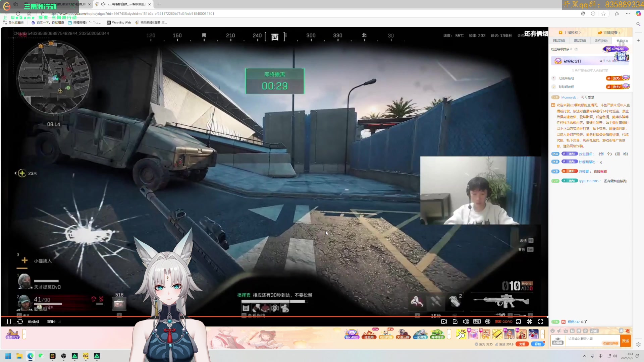Open Microsoft Edge on the taskbar

coord(31,356)
